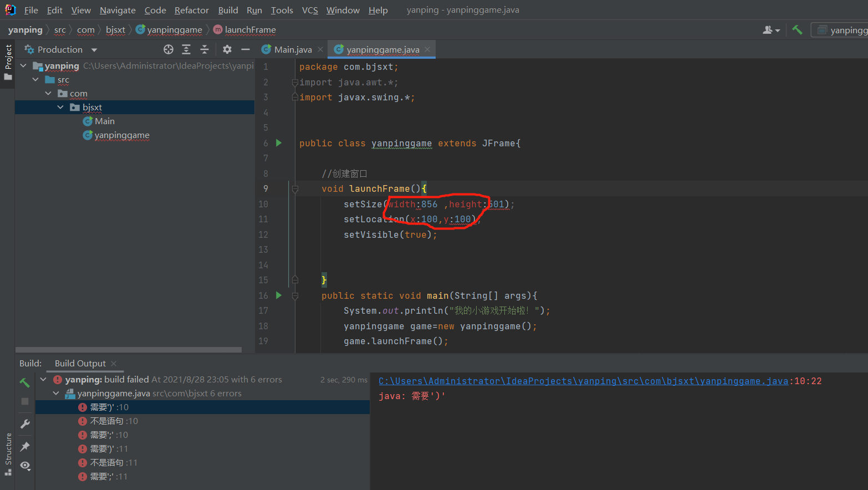Image resolution: width=868 pixels, height=490 pixels.
Task: Select the error "需要';' :11"
Action: click(202, 476)
